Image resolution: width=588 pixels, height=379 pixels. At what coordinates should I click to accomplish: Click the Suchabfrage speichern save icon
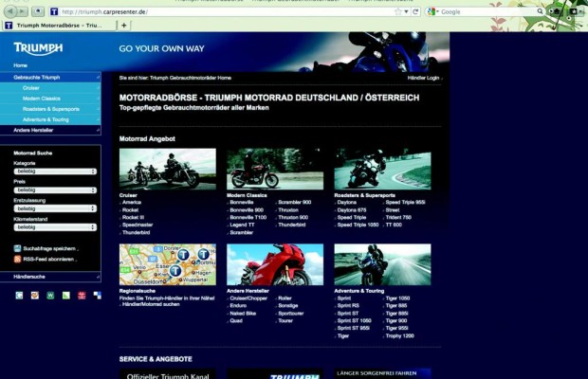coord(17,248)
